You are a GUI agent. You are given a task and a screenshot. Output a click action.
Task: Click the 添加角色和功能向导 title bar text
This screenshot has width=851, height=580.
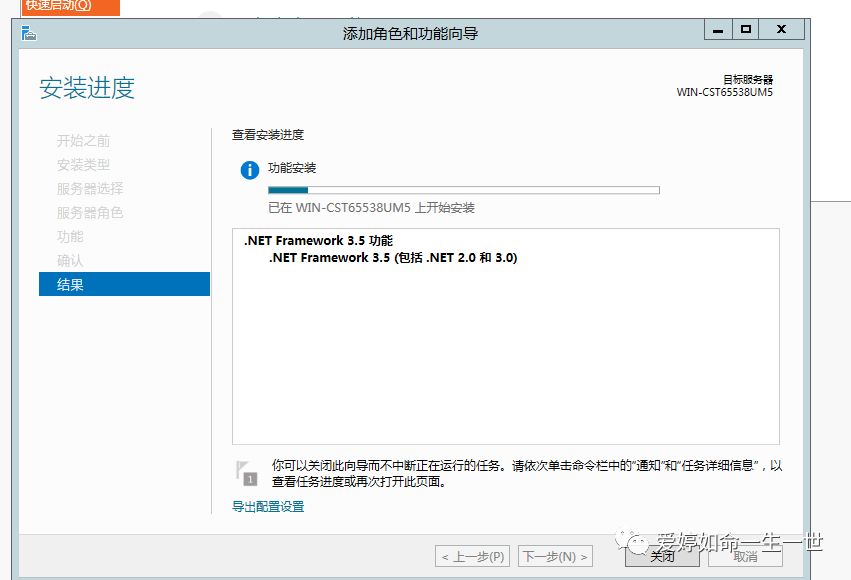click(x=410, y=34)
